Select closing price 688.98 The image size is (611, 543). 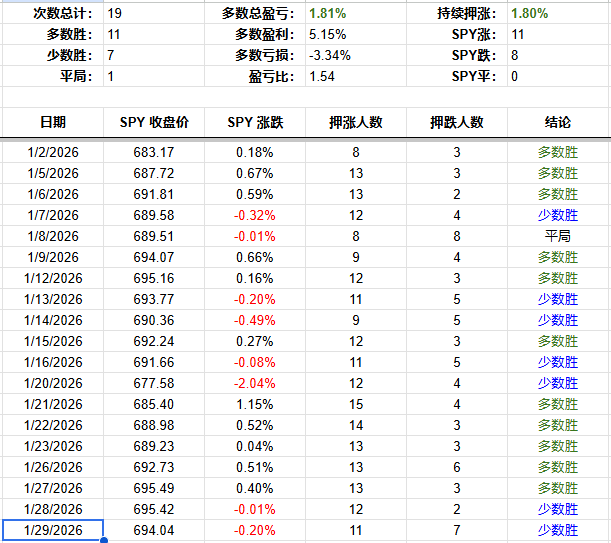(154, 425)
